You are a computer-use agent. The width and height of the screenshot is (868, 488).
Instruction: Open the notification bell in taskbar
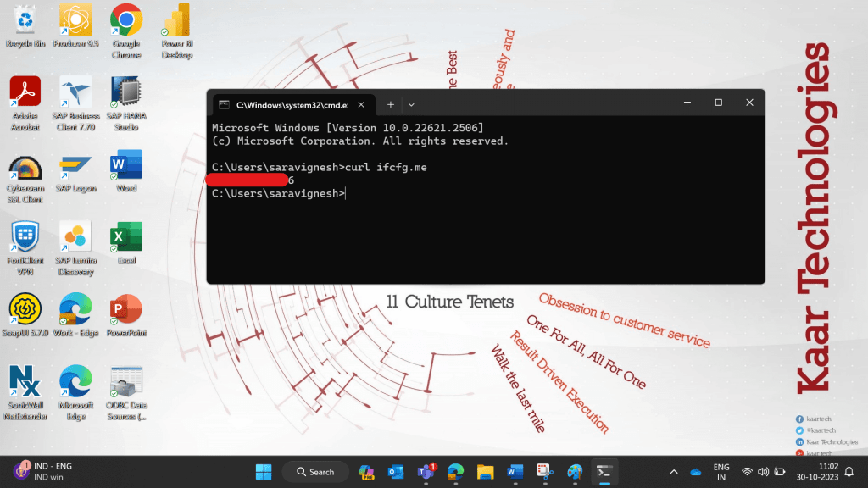pos(849,472)
